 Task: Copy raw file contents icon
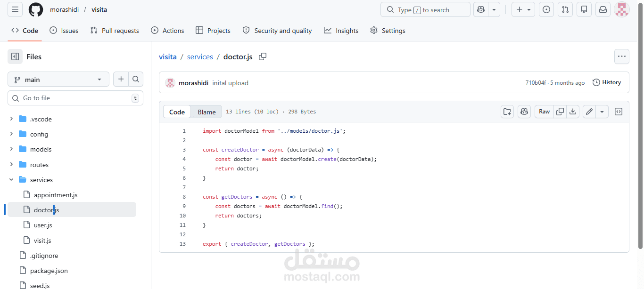coord(560,112)
